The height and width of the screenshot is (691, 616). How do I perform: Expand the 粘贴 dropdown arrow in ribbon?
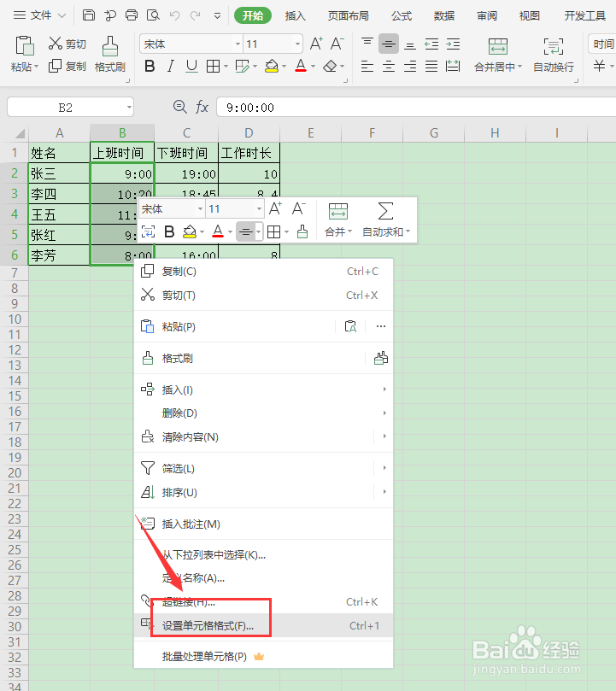[x=36, y=67]
